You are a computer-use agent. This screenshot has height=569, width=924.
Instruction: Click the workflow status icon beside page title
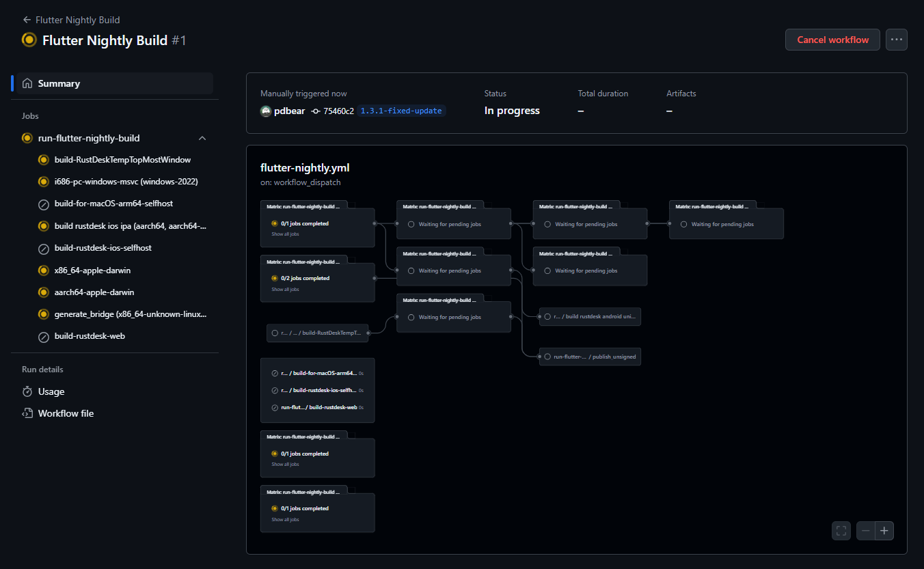29,40
